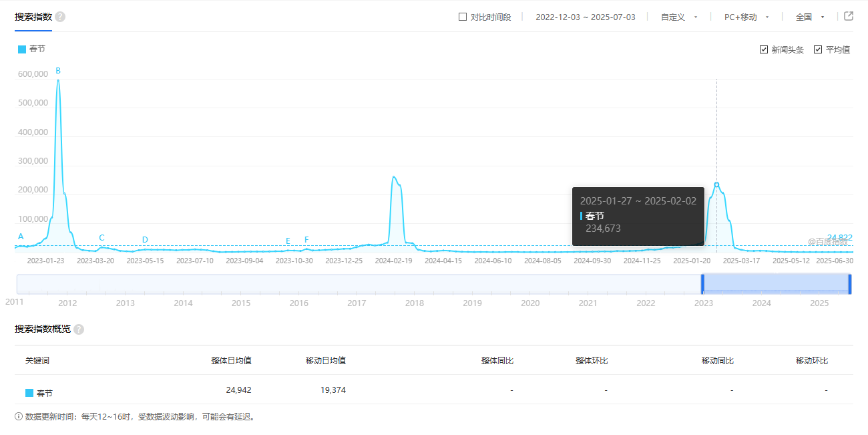868x435 pixels.
Task: Click the share/export icon at top right
Action: (849, 17)
